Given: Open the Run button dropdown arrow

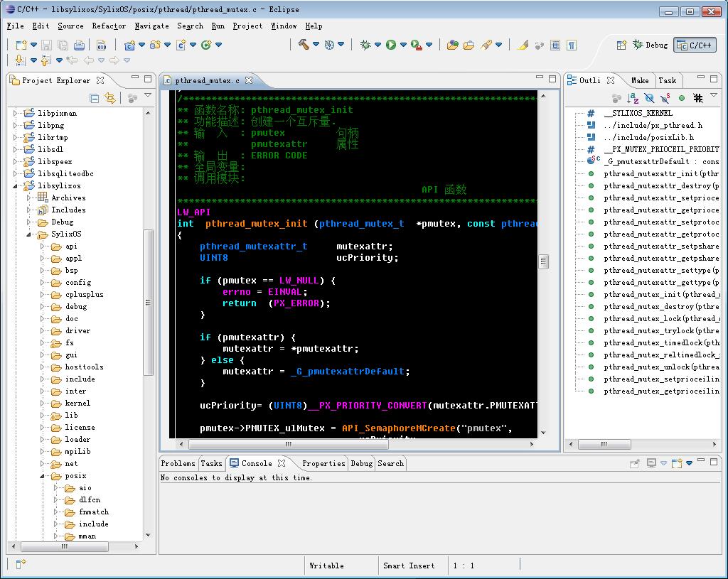Looking at the screenshot, I should [403, 45].
